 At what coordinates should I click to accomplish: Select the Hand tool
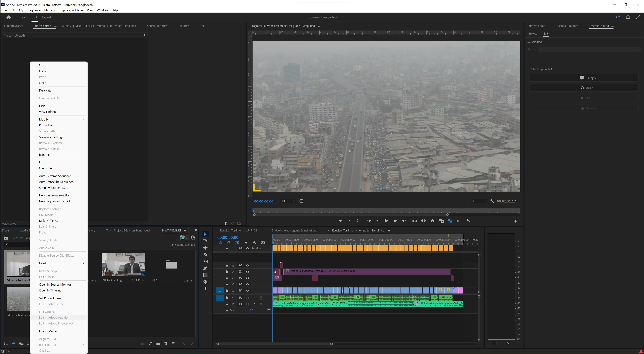[x=205, y=282]
